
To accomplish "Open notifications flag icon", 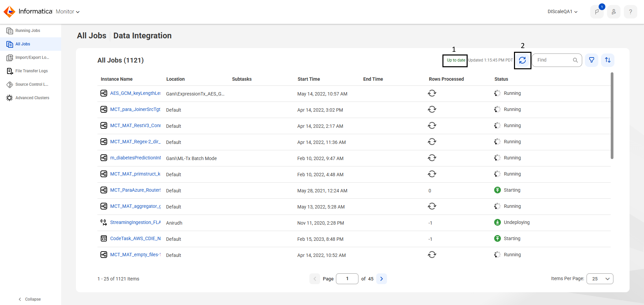I will (x=597, y=12).
